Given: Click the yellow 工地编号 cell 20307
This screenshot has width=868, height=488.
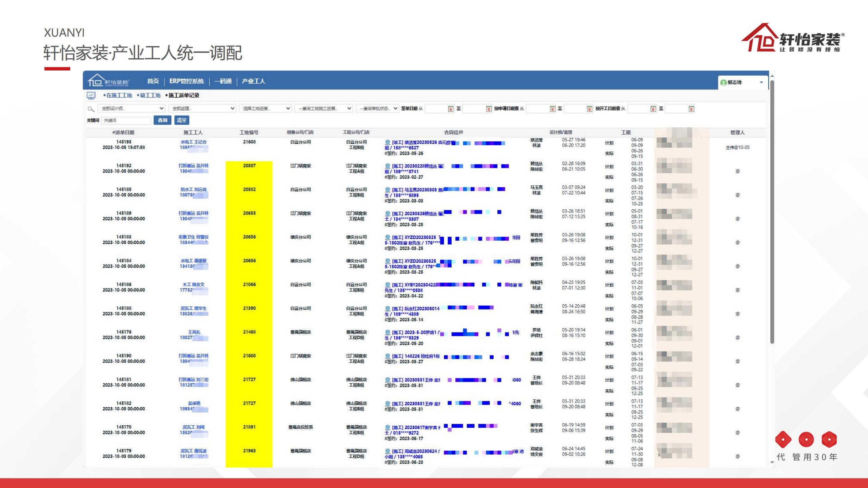Looking at the screenshot, I should coord(249,166).
